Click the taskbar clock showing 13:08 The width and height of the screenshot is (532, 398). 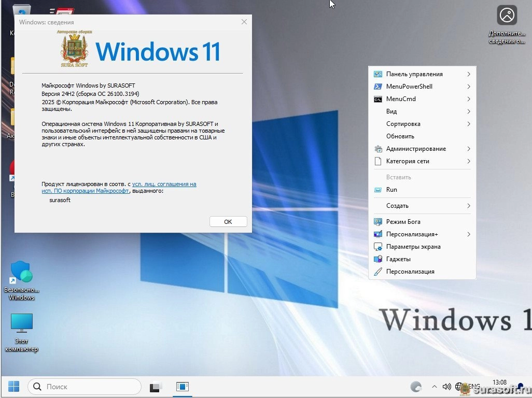(499, 382)
